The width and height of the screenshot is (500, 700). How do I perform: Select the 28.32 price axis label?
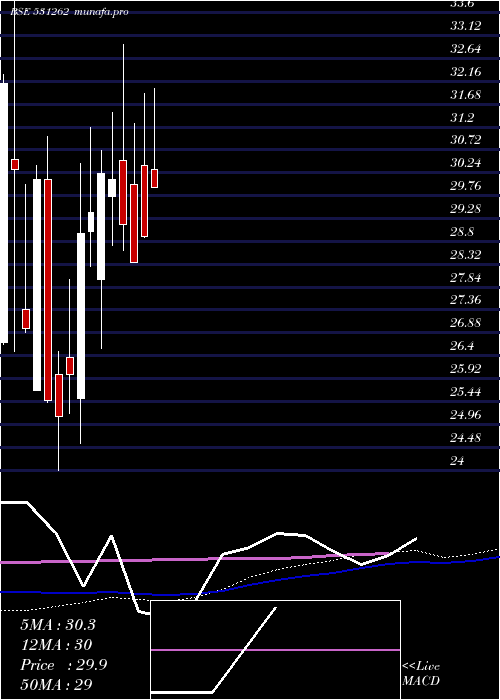pos(466,254)
